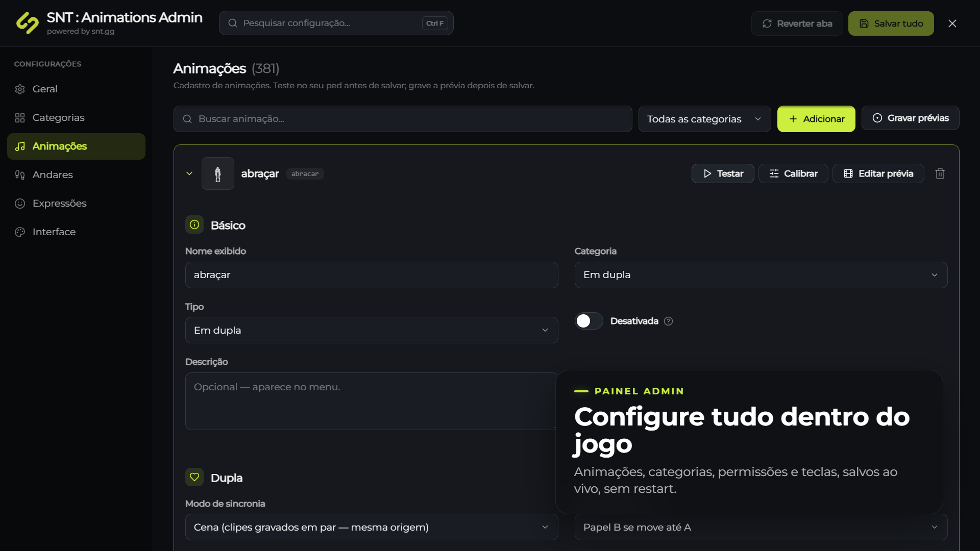Click the abracar identifier tag

[x=305, y=174]
